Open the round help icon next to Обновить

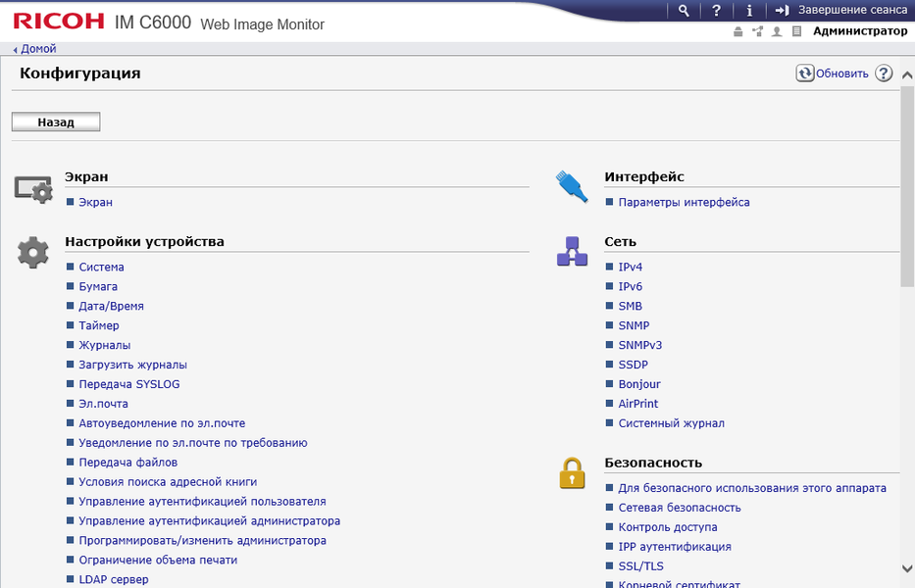tap(884, 73)
